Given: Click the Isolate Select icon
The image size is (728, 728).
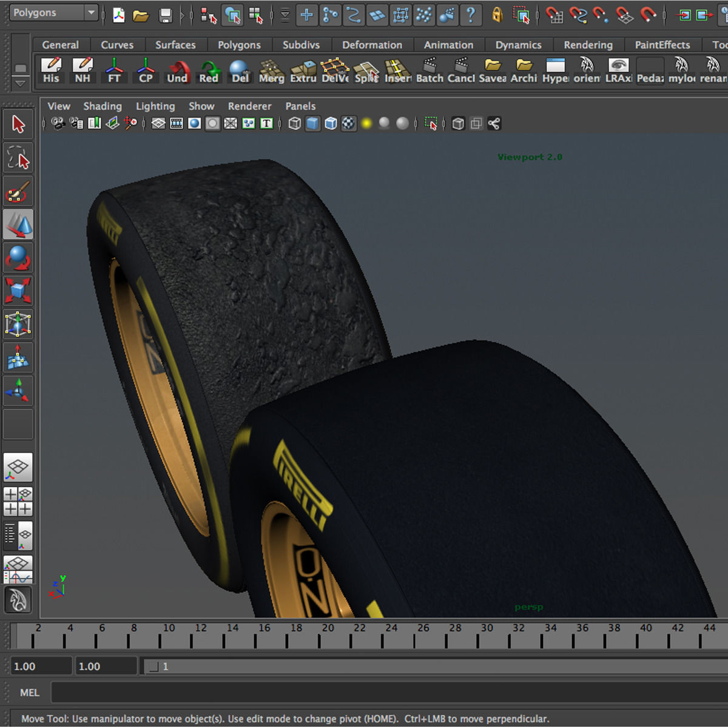Looking at the screenshot, I should tap(431, 124).
